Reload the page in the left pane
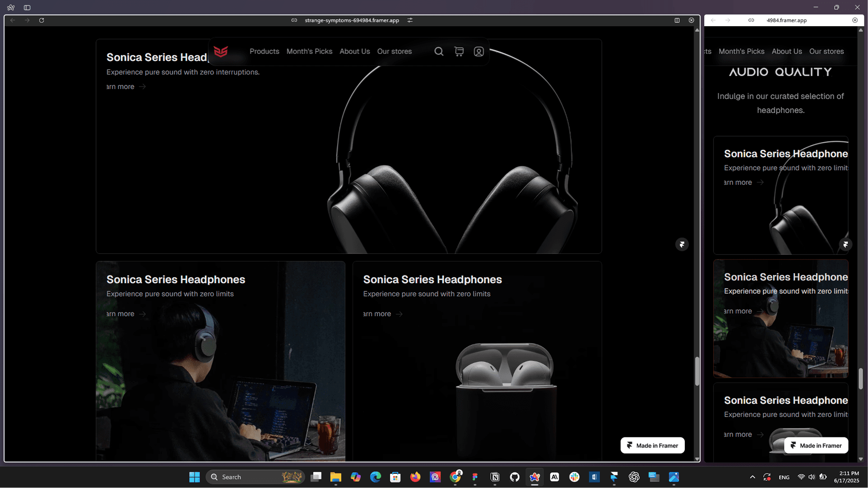868x488 pixels. coord(42,20)
